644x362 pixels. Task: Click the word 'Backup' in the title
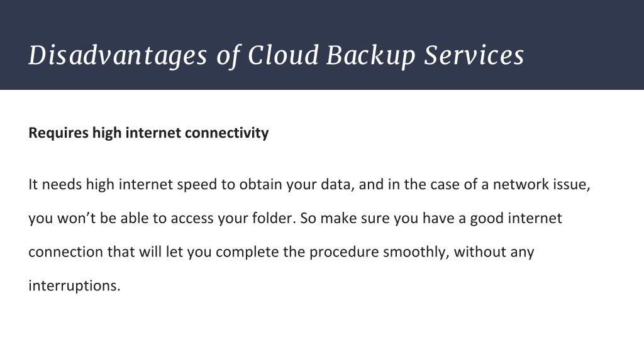pos(371,55)
